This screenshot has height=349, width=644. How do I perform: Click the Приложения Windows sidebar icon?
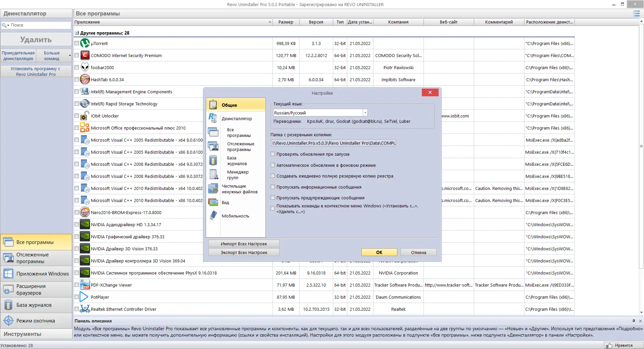8,273
